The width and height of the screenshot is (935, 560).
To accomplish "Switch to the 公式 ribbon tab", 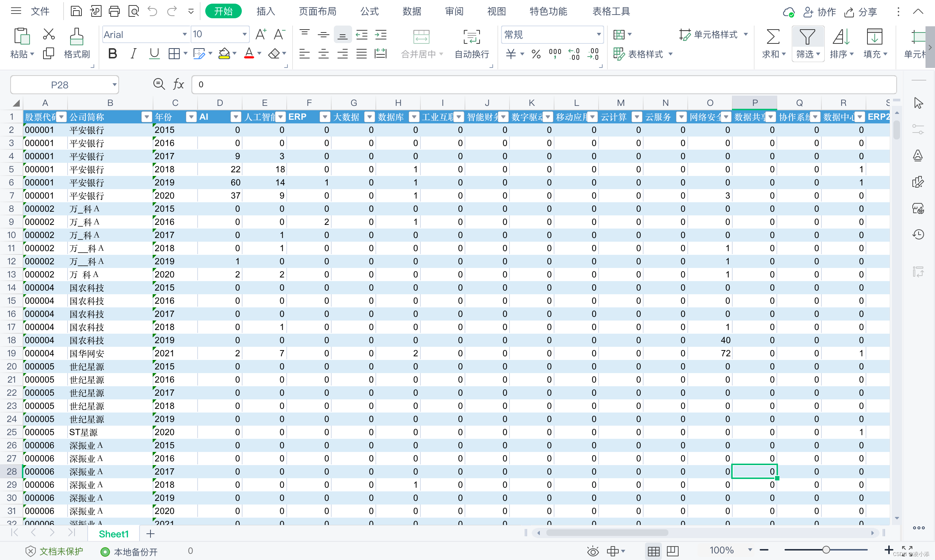I will (x=369, y=12).
